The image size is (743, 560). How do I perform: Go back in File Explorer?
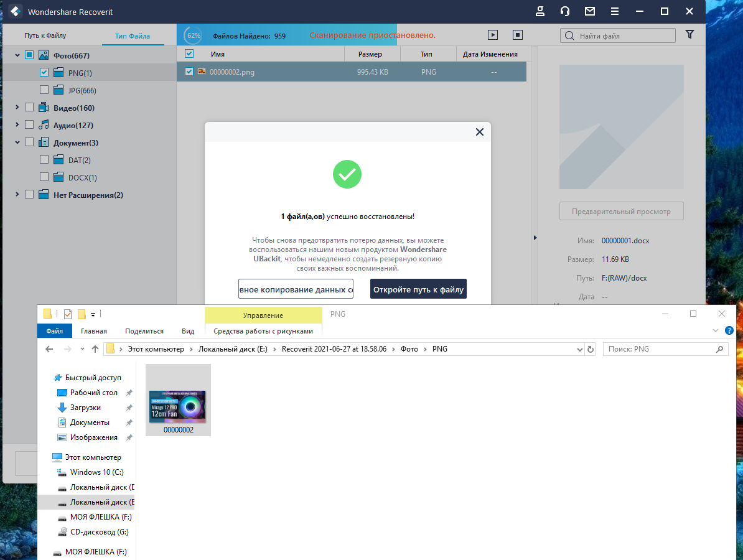[49, 349]
